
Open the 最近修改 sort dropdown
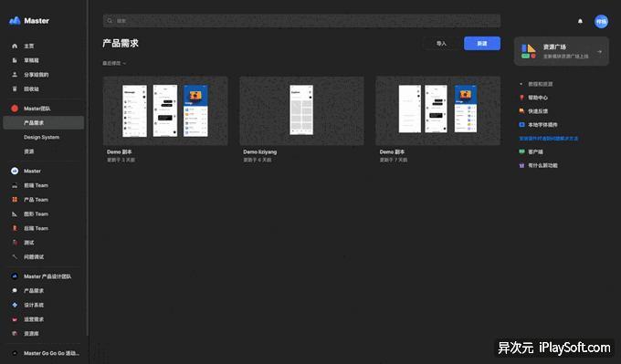(114, 63)
